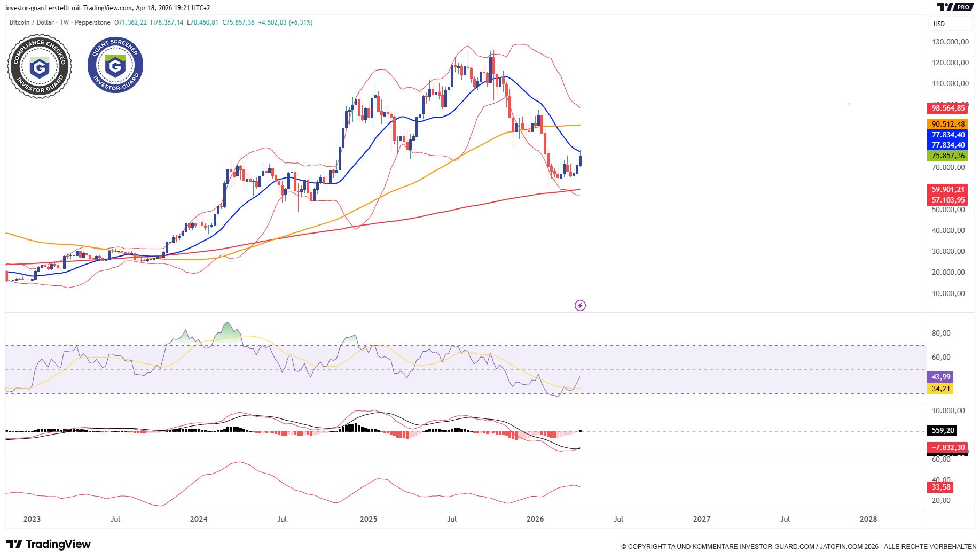Click the red 57.103,95 lower band label

point(948,200)
